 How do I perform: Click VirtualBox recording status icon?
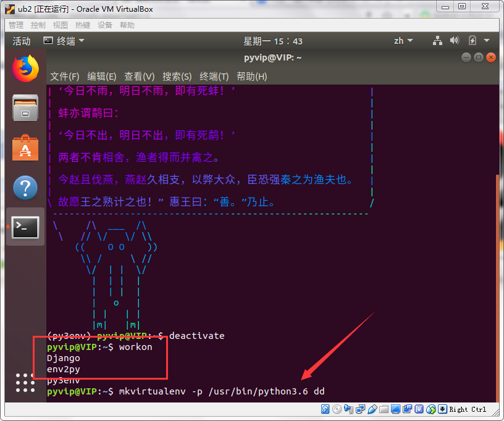click(407, 409)
